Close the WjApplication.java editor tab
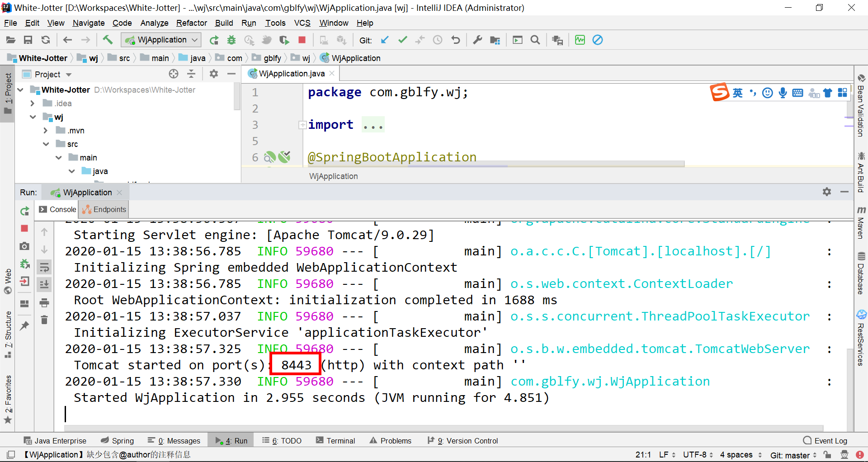Image resolution: width=868 pixels, height=462 pixels. (332, 73)
